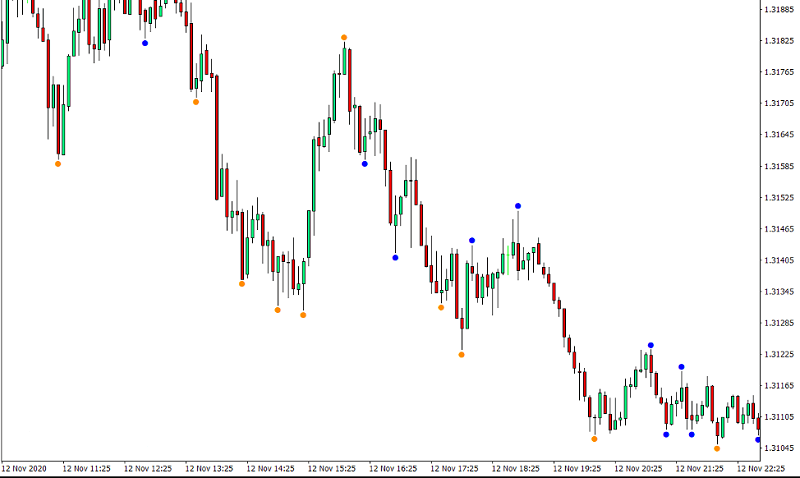Click price label 1.31045
This screenshot has height=478, width=800.
point(779,448)
